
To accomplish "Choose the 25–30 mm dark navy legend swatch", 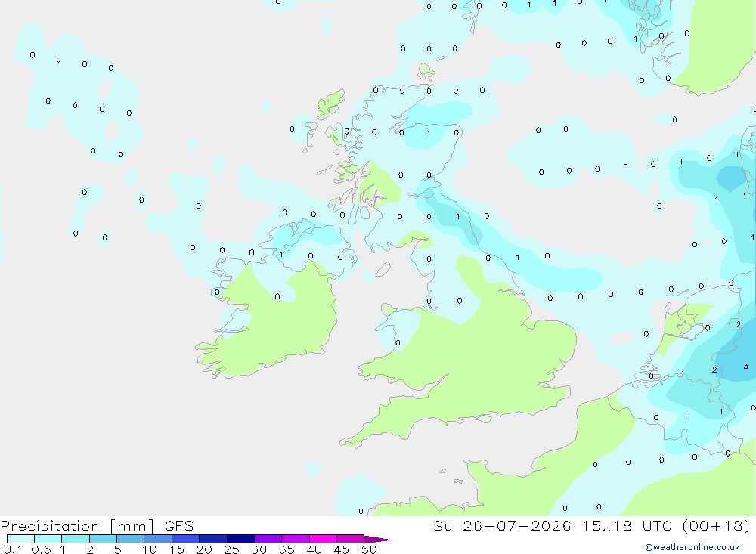I will click(x=240, y=539).
